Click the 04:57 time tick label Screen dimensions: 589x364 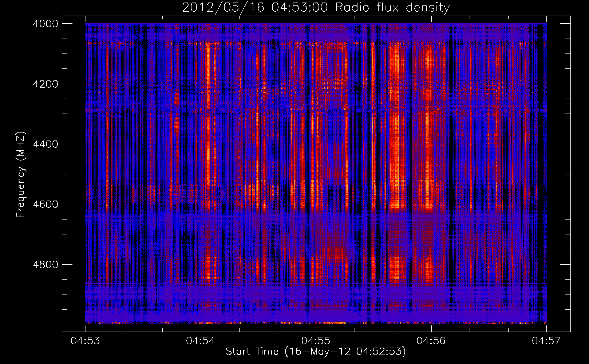546,341
